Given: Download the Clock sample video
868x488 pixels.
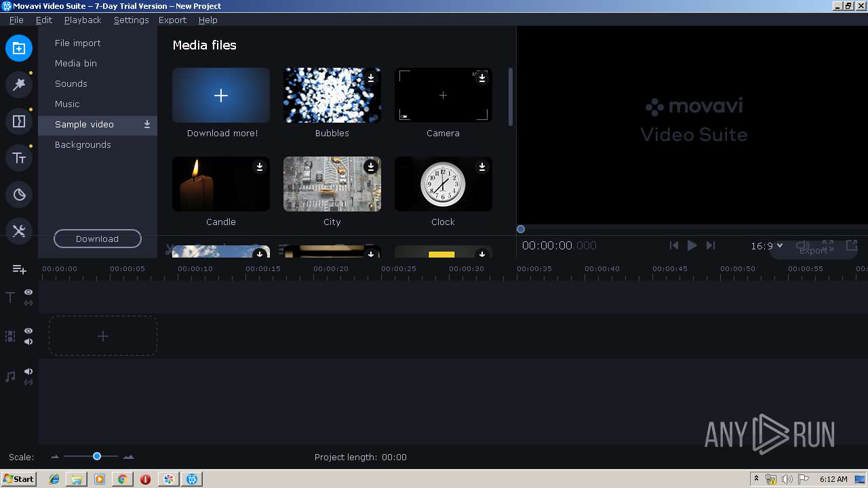Looking at the screenshot, I should click(482, 167).
